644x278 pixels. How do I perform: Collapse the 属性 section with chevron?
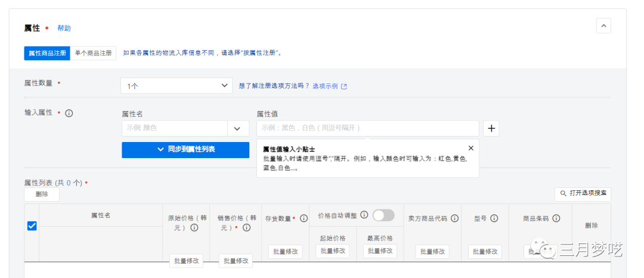pos(603,26)
